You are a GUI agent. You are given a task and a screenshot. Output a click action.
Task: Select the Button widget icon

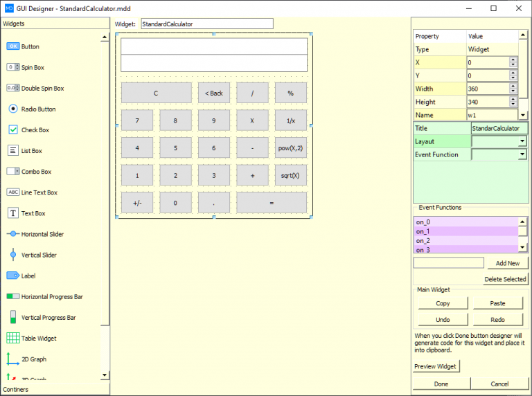[13, 46]
